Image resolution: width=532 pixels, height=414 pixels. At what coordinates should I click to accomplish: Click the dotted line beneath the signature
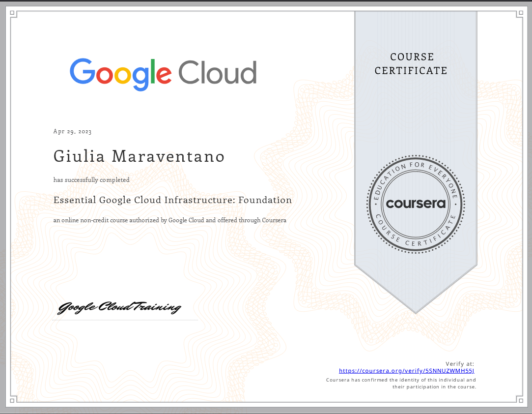click(x=125, y=320)
